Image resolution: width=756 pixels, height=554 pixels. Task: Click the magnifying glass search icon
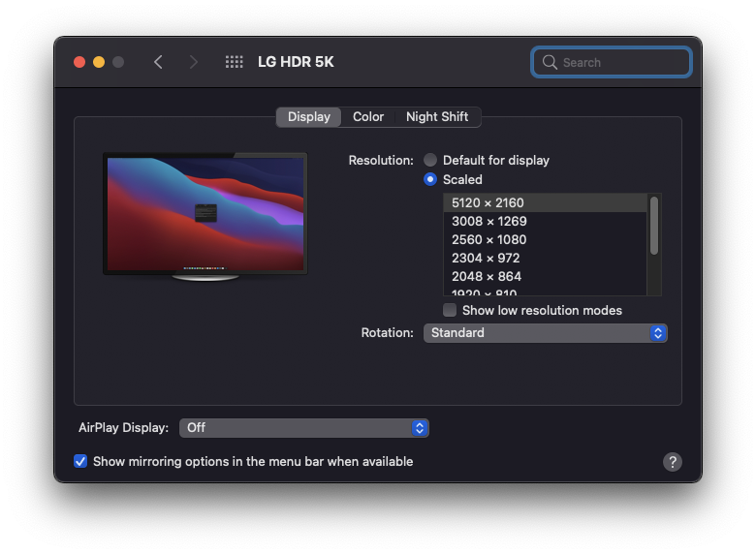[x=550, y=62]
